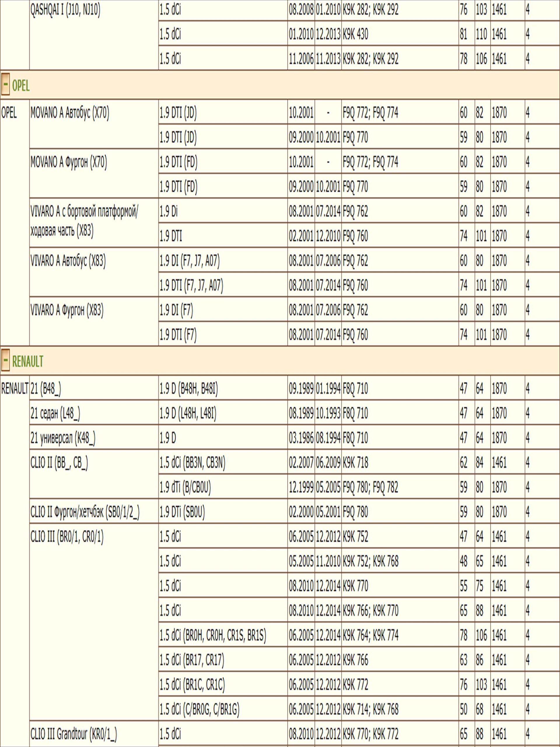
Task: Select MOVANO A Автобус (X70) model cell
Action: coord(69,113)
